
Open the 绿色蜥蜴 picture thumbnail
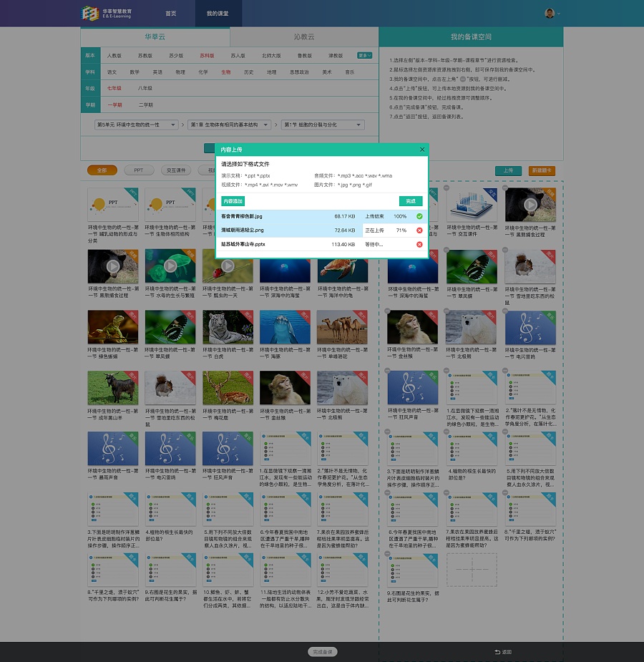coord(112,327)
